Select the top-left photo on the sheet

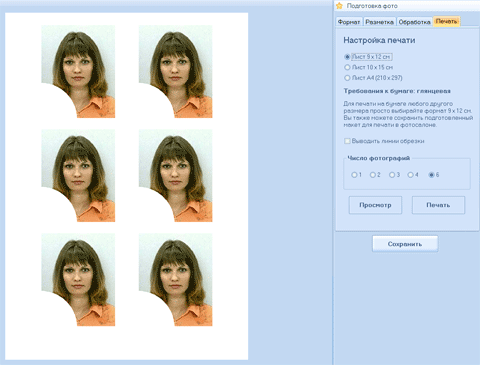coord(78,72)
